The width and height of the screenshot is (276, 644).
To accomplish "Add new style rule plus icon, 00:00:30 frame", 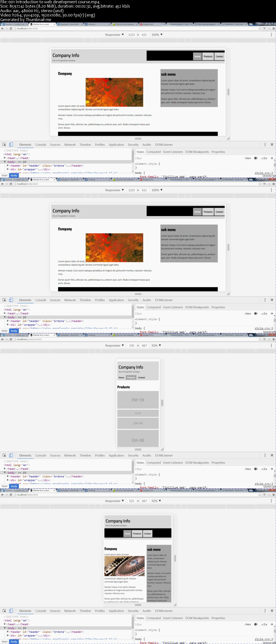I will tap(272, 158).
